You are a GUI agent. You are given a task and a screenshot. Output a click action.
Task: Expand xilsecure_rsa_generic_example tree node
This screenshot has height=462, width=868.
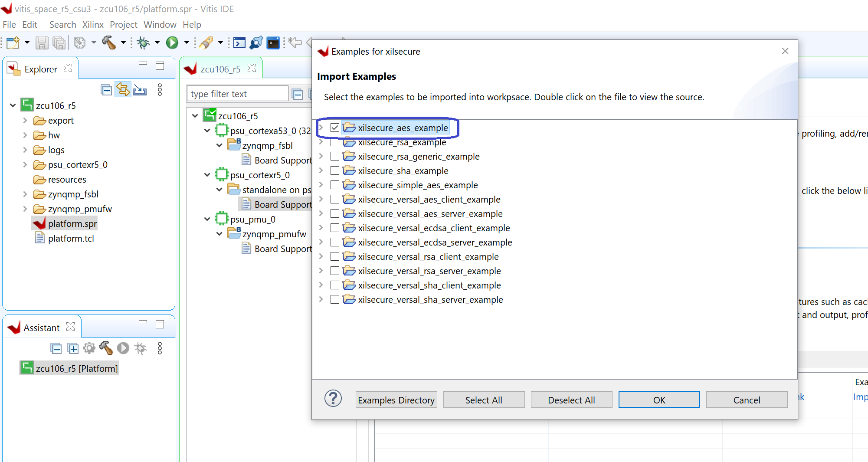[321, 156]
